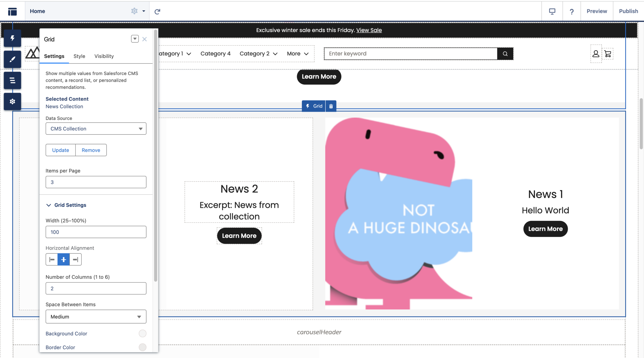Enable right horizontal alignment option
This screenshot has height=358, width=644.
pos(75,259)
